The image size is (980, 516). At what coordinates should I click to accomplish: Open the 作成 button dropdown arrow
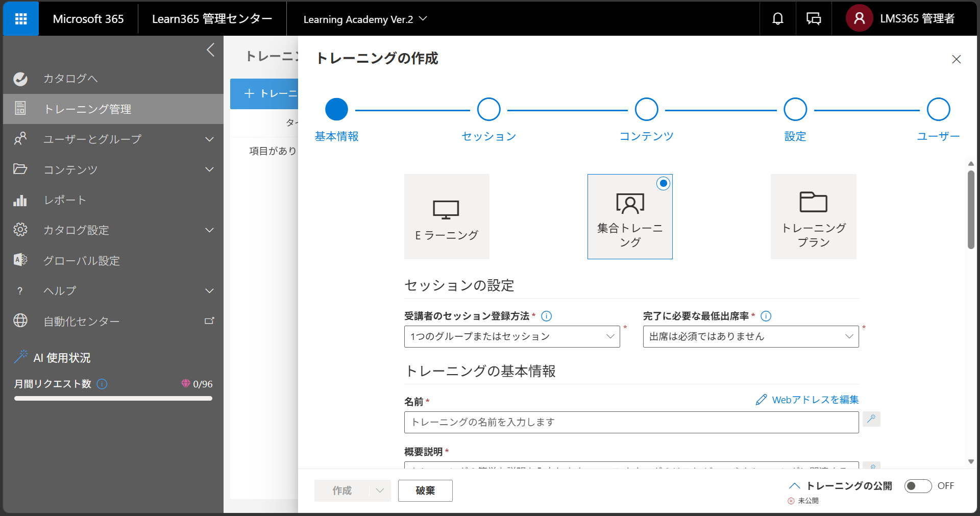click(x=380, y=490)
